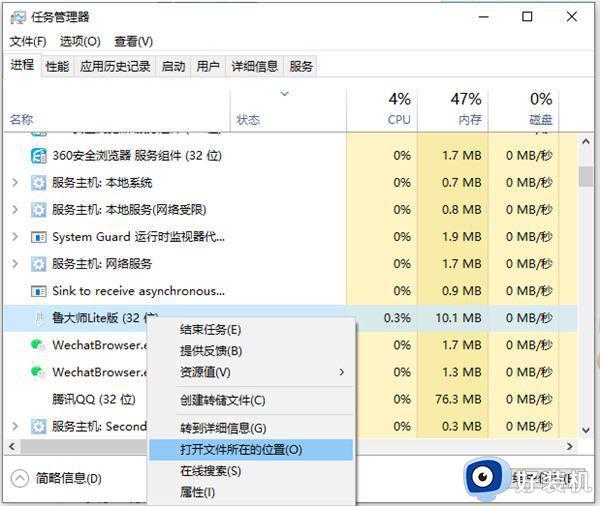Switch to the 启动 tab
This screenshot has height=506, width=600.
click(x=173, y=67)
